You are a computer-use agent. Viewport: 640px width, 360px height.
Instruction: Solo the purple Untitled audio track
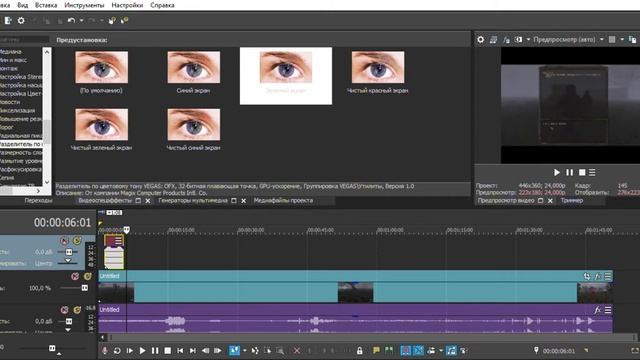pyautogui.click(x=77, y=310)
